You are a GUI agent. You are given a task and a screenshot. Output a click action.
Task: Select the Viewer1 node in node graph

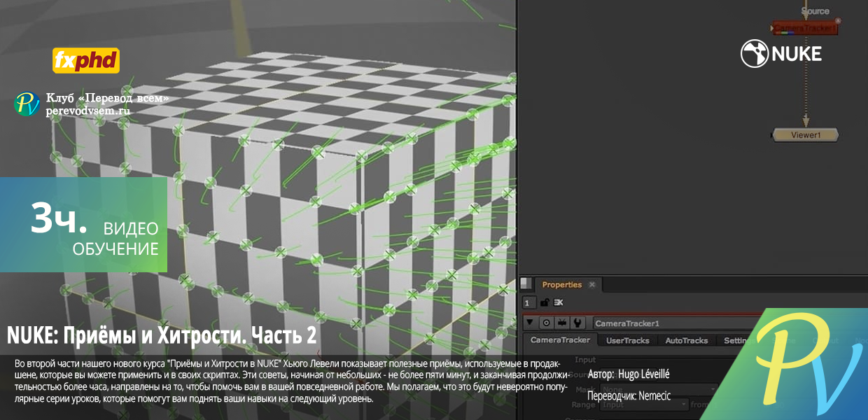coord(805,135)
